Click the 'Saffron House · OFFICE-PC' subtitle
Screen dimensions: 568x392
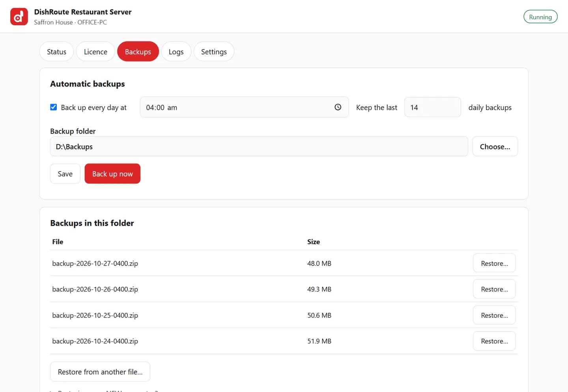coord(70,22)
